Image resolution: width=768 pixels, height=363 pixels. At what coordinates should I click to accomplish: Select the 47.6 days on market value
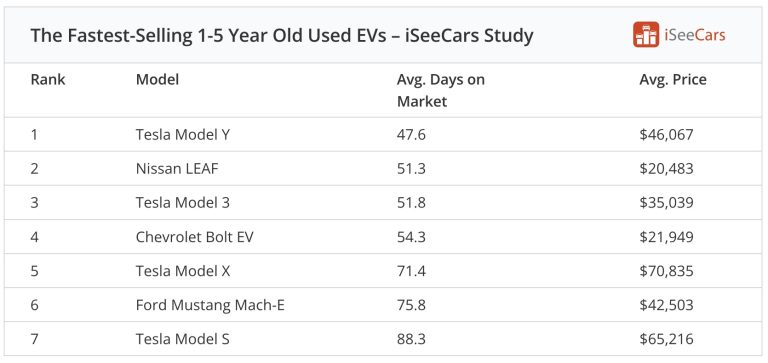coord(411,134)
